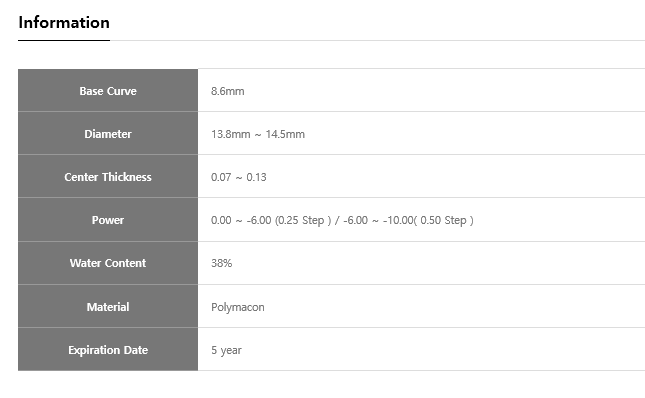Click the 8.6mm base curve value

(x=227, y=91)
